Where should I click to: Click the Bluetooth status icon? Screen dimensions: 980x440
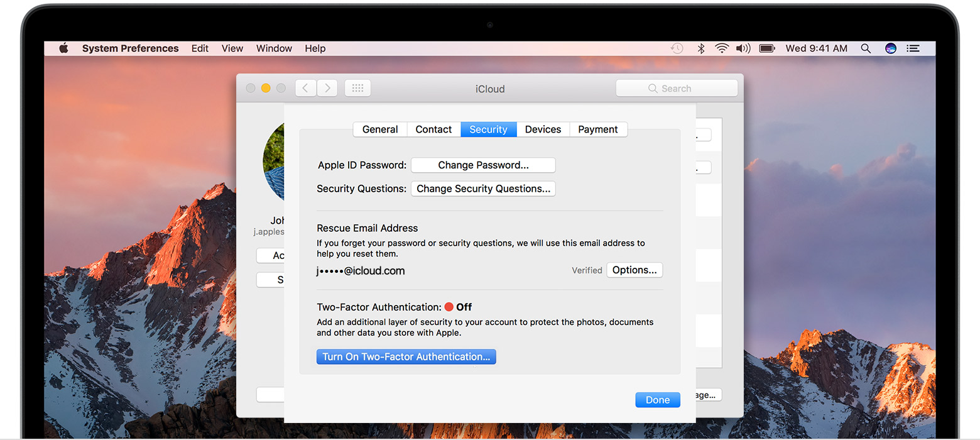701,48
